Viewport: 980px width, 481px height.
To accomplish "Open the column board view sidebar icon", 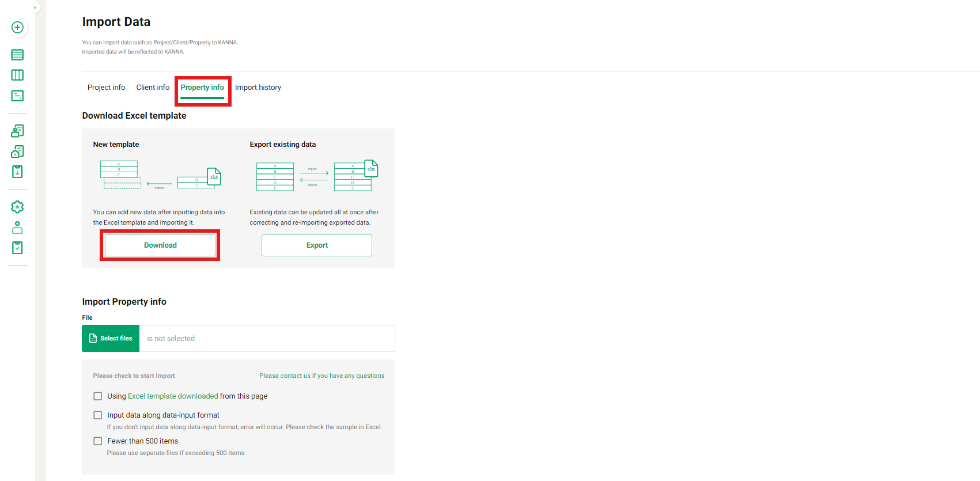I will tap(17, 75).
